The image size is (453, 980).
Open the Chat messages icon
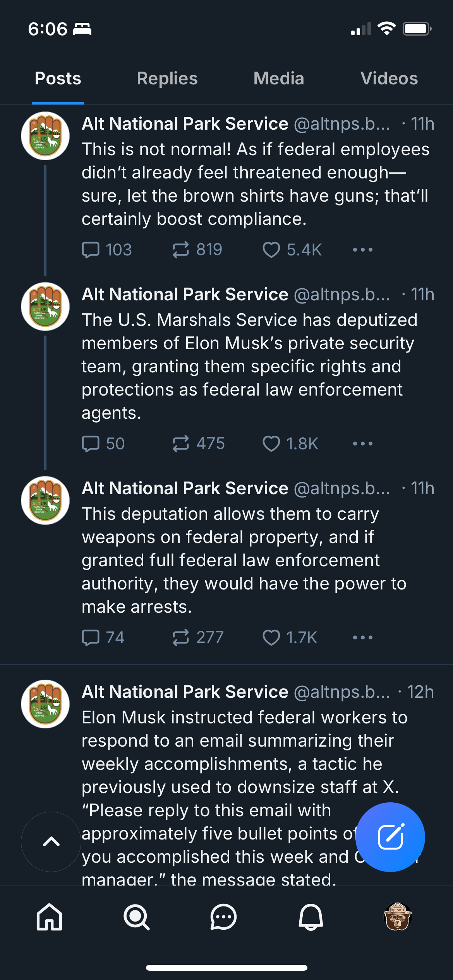point(223,917)
